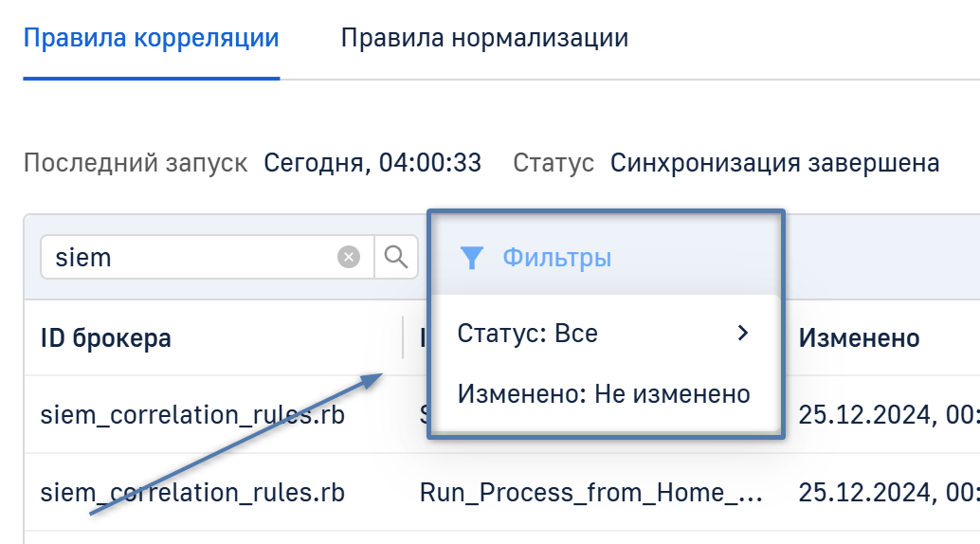The height and width of the screenshot is (544, 980).
Task: Click the Синхронизация завершена status text
Action: coord(774,163)
